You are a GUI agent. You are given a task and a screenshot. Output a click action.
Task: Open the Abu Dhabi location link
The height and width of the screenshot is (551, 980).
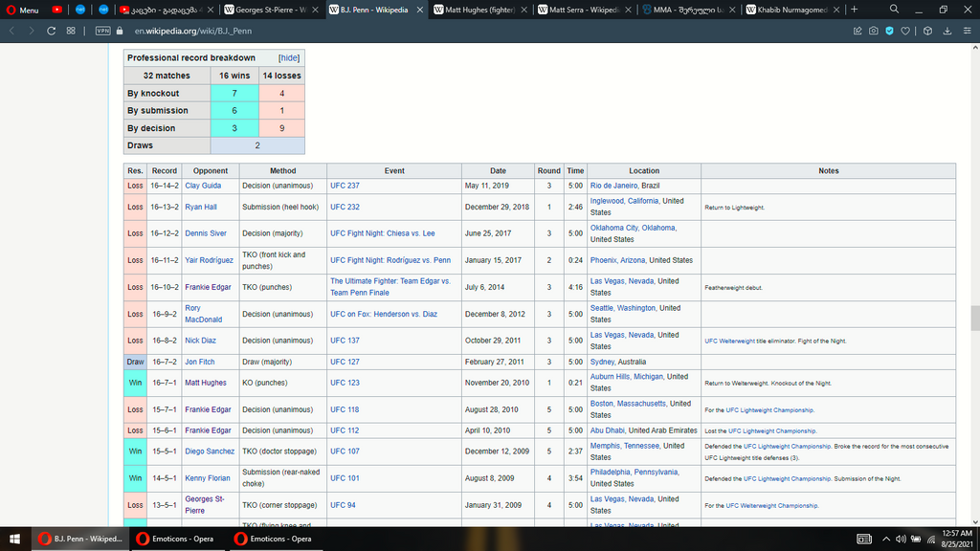[x=608, y=430]
